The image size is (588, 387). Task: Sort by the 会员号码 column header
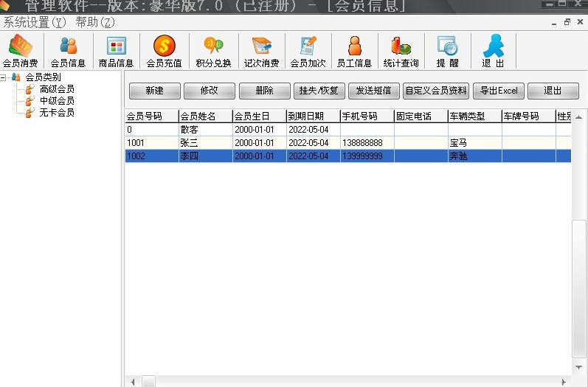tap(152, 116)
